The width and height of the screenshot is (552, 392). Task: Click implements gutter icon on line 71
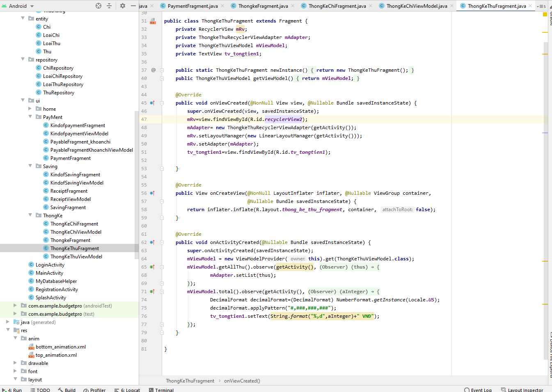(x=152, y=292)
